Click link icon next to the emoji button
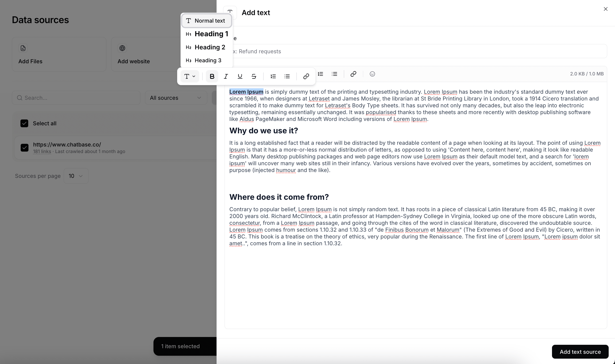This screenshot has width=615, height=364. (x=353, y=74)
